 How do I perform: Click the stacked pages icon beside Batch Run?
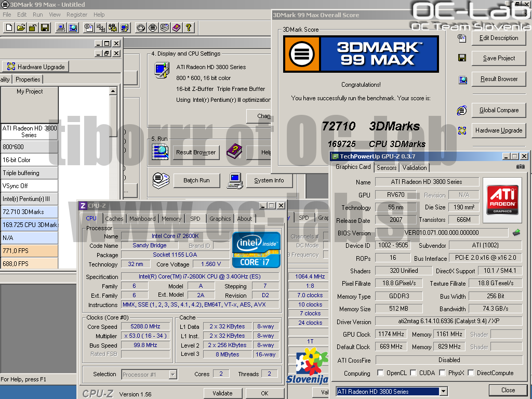pyautogui.click(x=161, y=180)
